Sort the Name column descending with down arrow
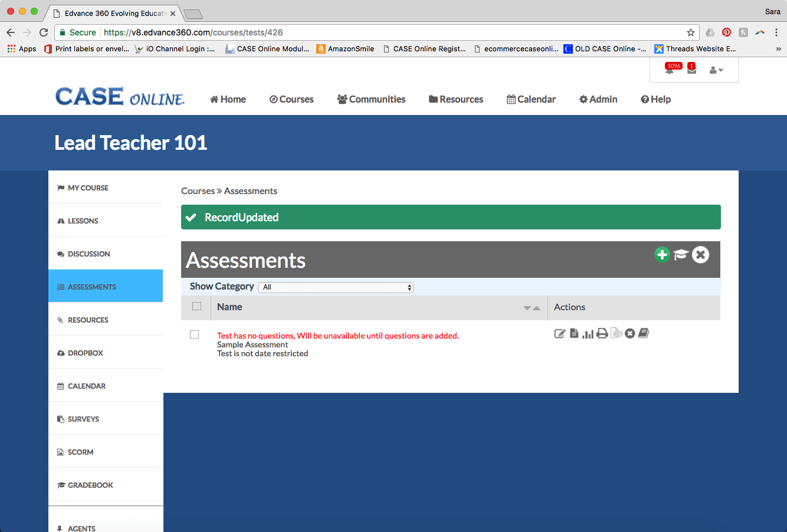 [x=527, y=308]
